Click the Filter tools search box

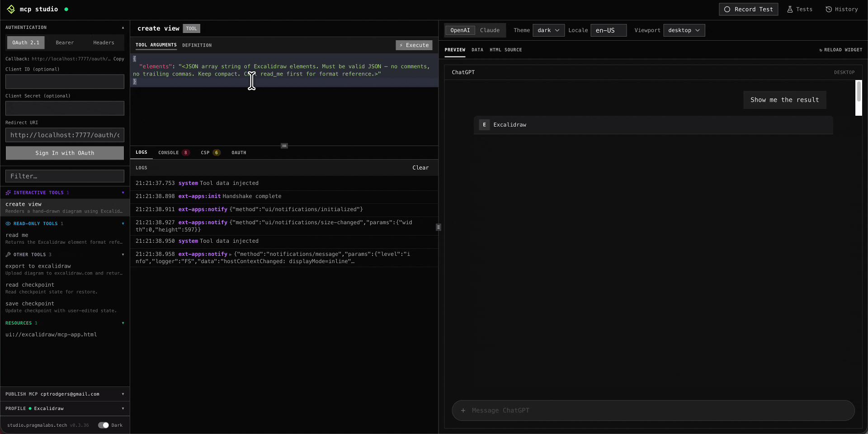click(x=65, y=176)
